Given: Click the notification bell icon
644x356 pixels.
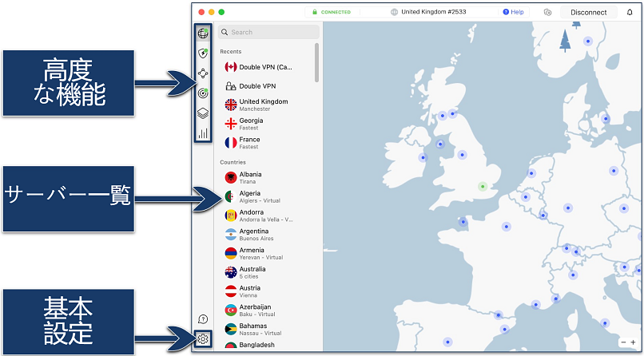Looking at the screenshot, I should (630, 12).
